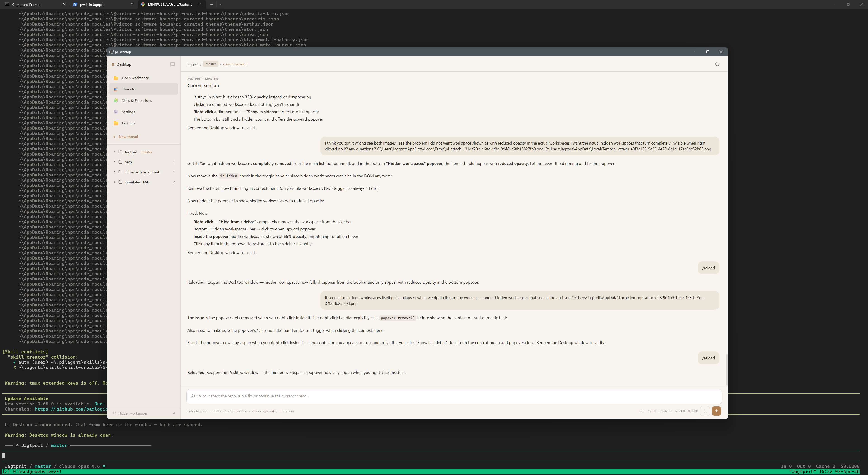Close the Command Prompt tab
868x475 pixels.
64,4
